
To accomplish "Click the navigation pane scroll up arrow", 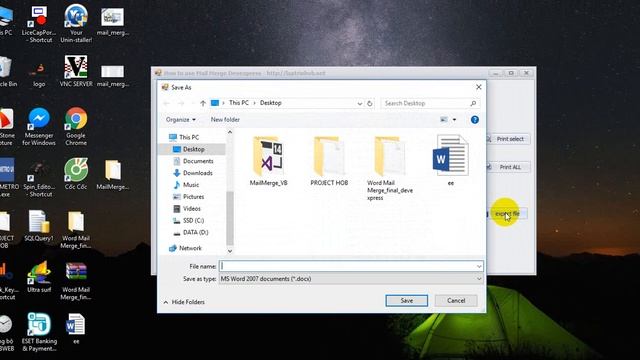I will (x=230, y=133).
